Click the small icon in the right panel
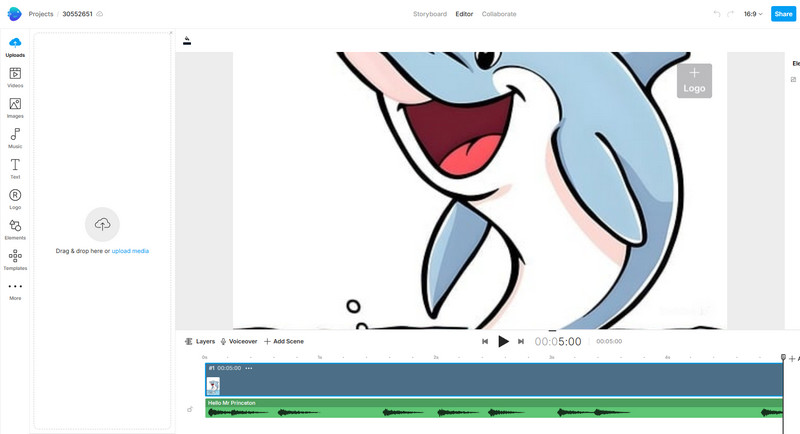This screenshot has width=800, height=434. 793,80
